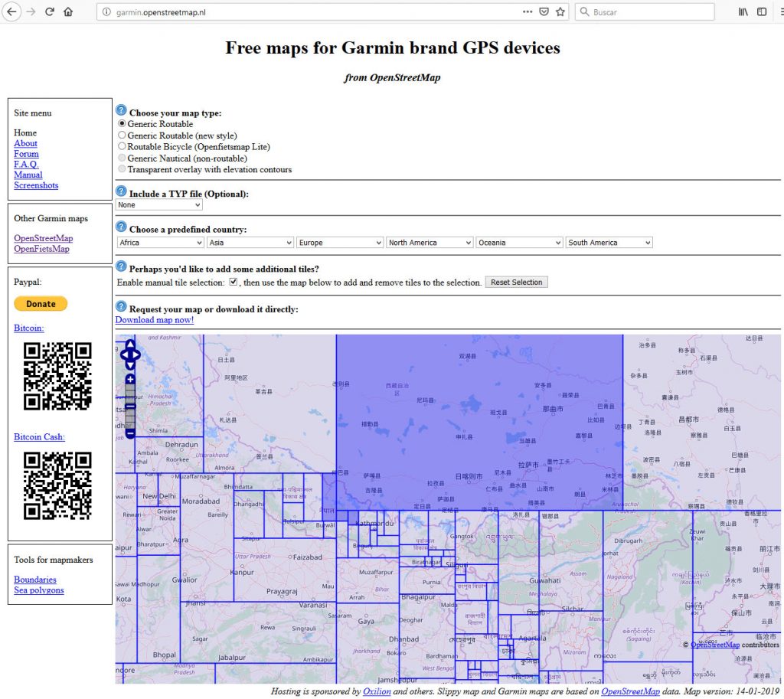The height and width of the screenshot is (699, 784).
Task: Toggle the manual tile selection checkbox
Action: [233, 282]
